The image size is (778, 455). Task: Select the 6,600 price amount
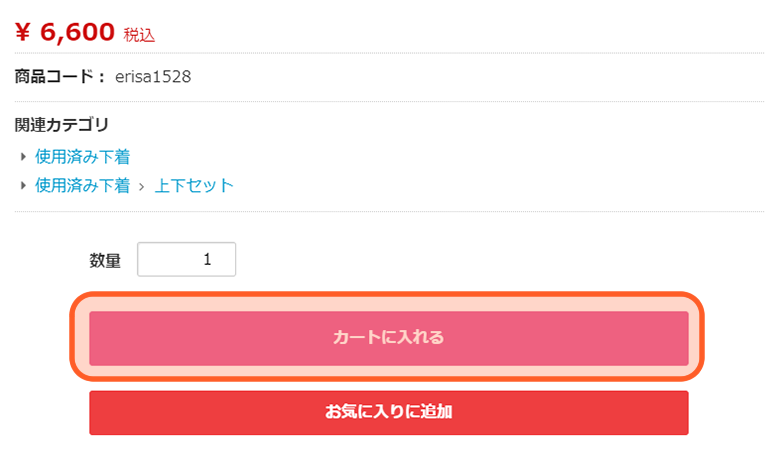78,33
